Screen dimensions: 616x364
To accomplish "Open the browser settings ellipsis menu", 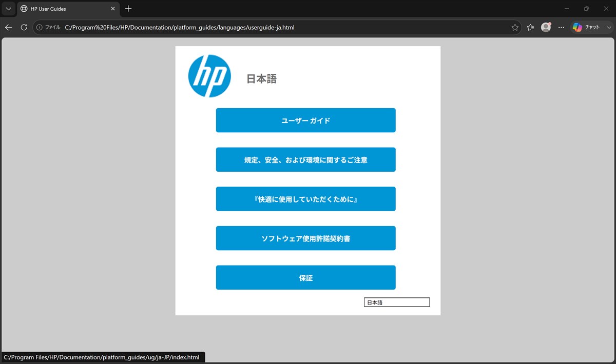I will (x=561, y=27).
